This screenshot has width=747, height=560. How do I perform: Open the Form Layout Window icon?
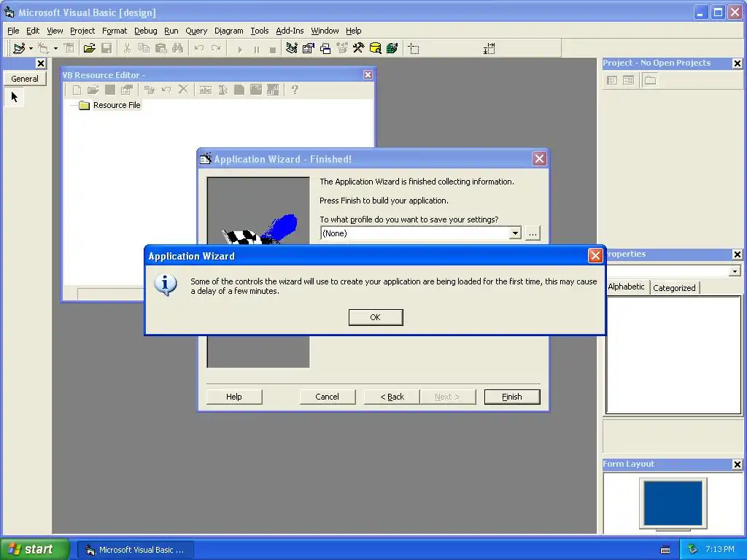(x=325, y=48)
